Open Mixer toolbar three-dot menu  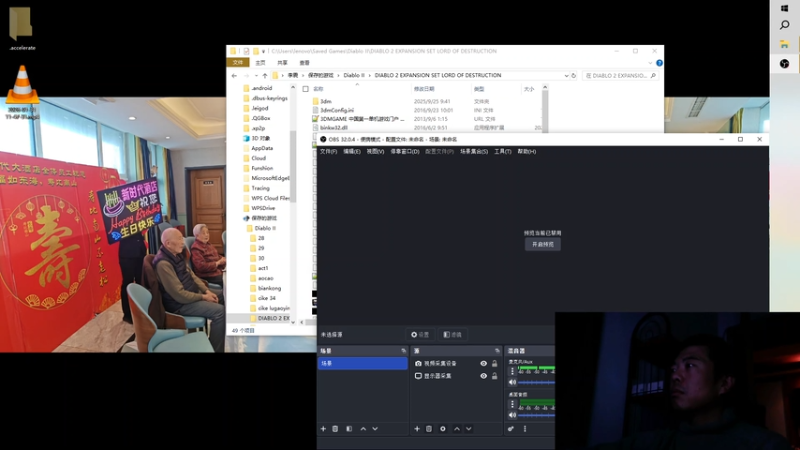(x=524, y=429)
